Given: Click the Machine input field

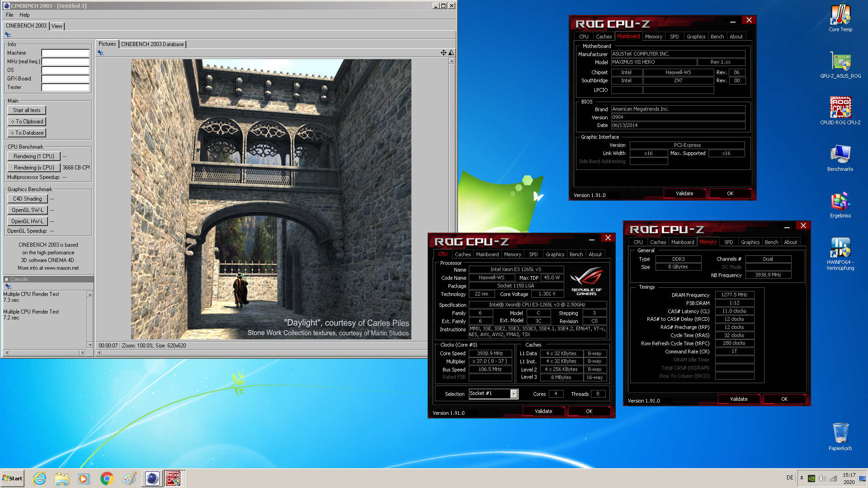Looking at the screenshot, I should point(66,53).
